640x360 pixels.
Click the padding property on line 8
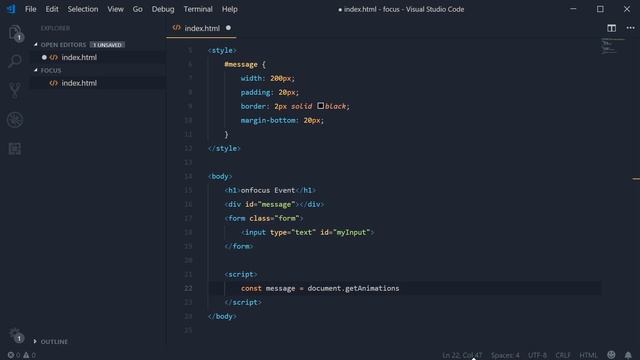(255, 92)
